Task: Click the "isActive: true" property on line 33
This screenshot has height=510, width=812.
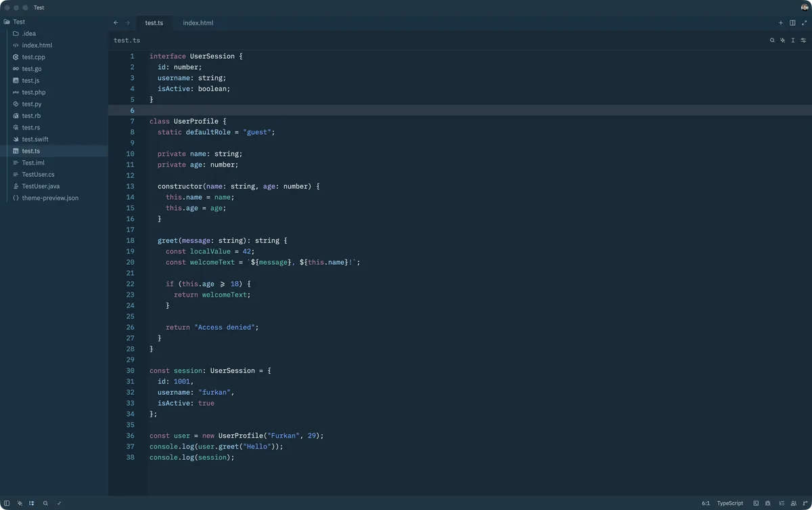Action: coord(186,403)
